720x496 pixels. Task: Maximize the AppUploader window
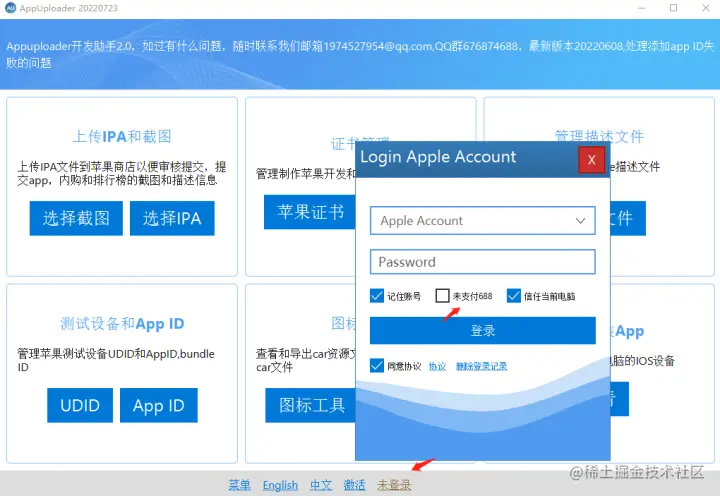(x=674, y=8)
